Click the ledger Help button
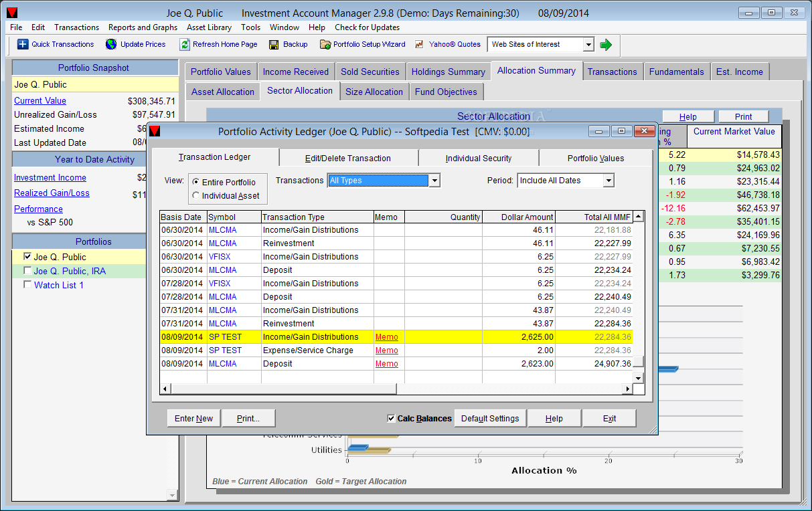This screenshot has width=812, height=511. [x=554, y=418]
